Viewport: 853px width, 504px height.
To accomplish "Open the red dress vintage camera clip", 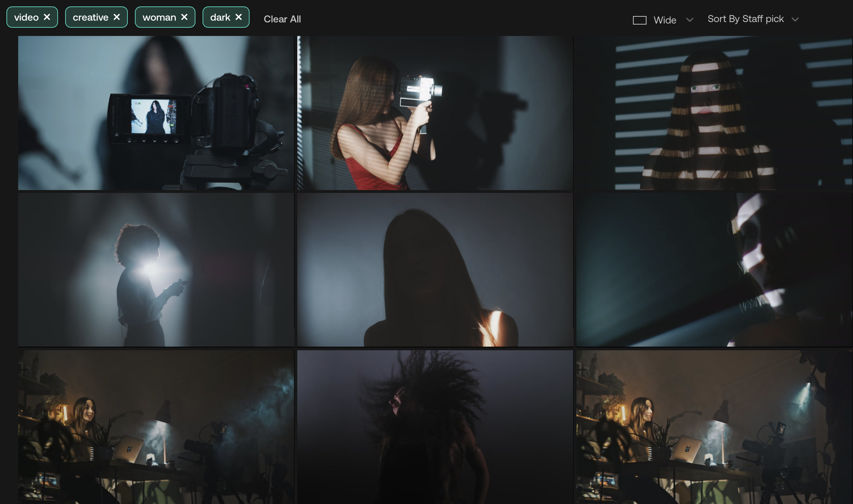I will tap(435, 113).
